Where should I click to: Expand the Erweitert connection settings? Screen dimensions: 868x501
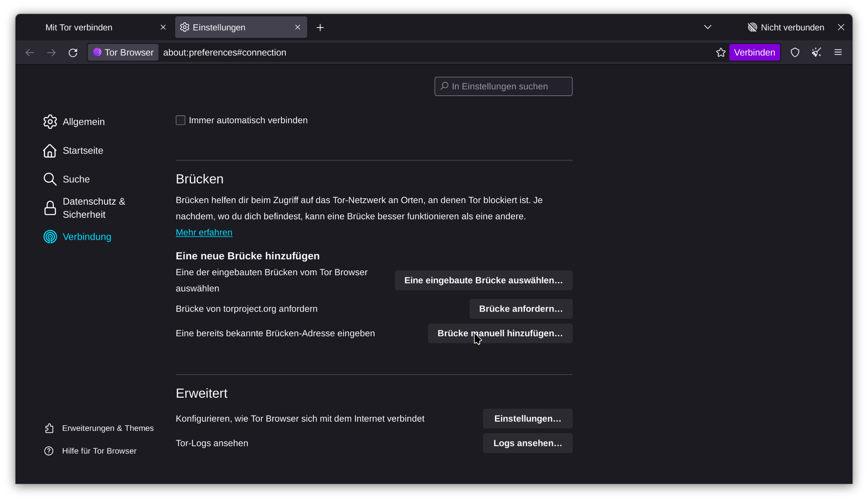click(x=527, y=419)
